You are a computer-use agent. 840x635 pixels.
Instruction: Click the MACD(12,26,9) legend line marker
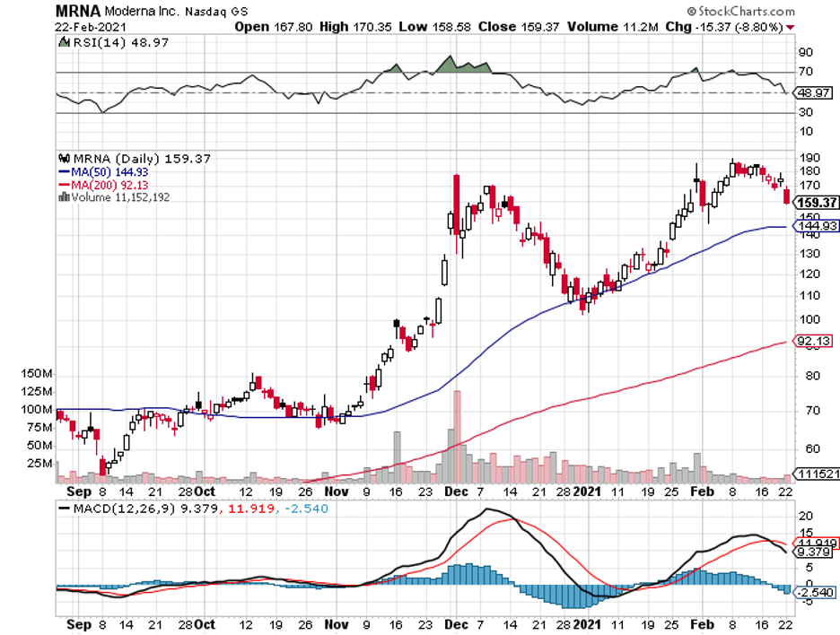click(63, 509)
